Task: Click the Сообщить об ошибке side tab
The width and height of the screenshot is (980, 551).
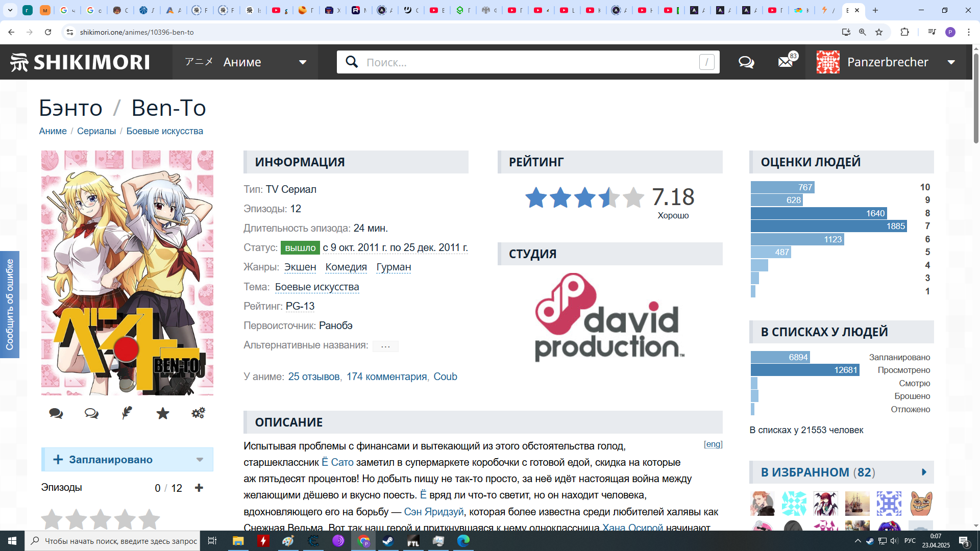Action: pyautogui.click(x=10, y=305)
